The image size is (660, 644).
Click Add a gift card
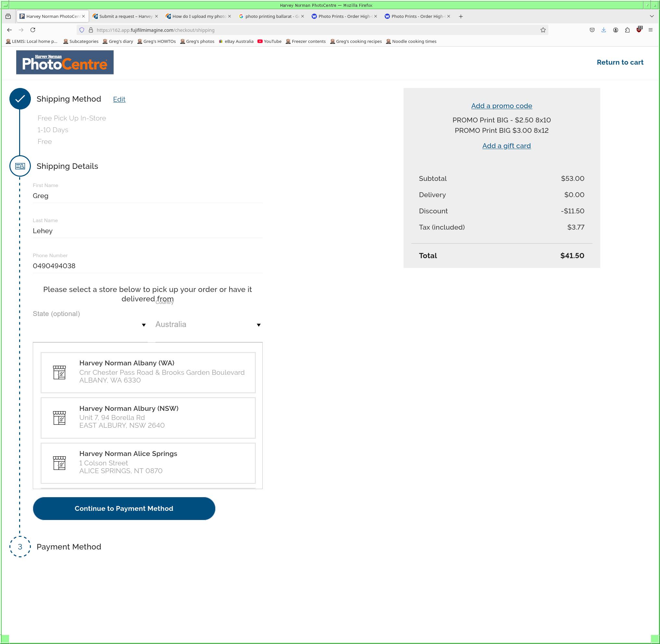click(x=506, y=146)
